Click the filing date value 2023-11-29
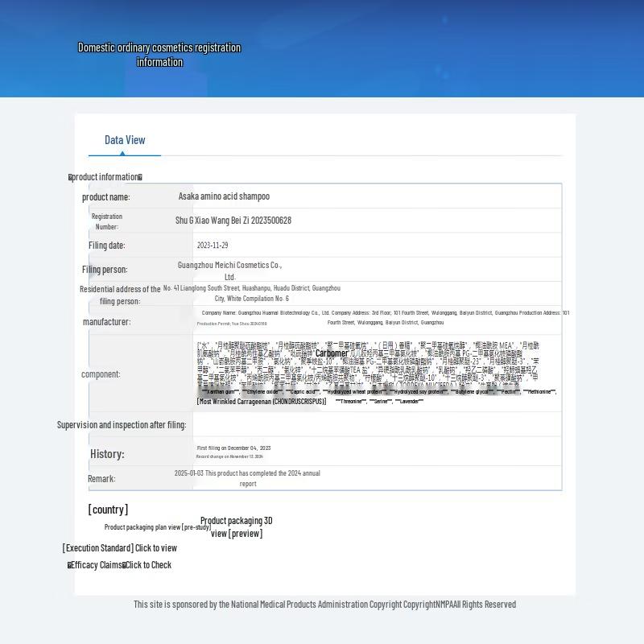The height and width of the screenshot is (644, 644). 213,246
